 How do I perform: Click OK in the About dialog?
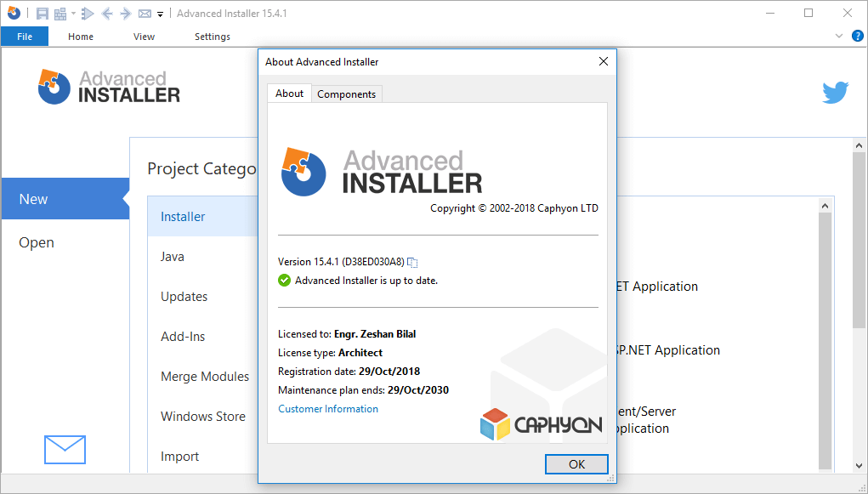[x=576, y=464]
